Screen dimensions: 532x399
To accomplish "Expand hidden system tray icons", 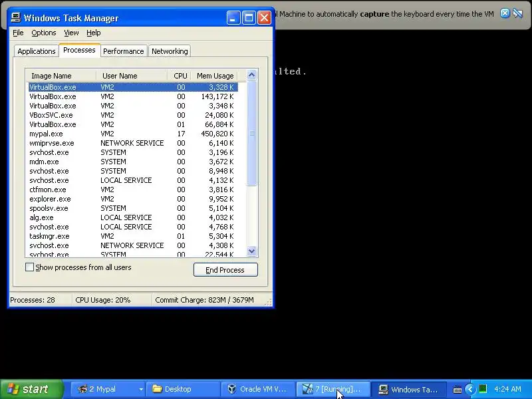I will (470, 389).
